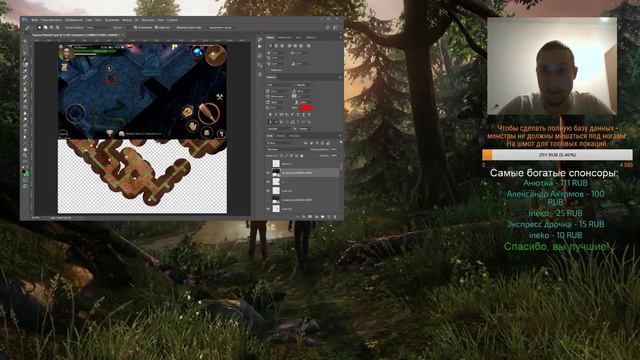The width and height of the screenshot is (640, 360).
Task: Open the Layers panel flyout menu
Action: [340, 135]
